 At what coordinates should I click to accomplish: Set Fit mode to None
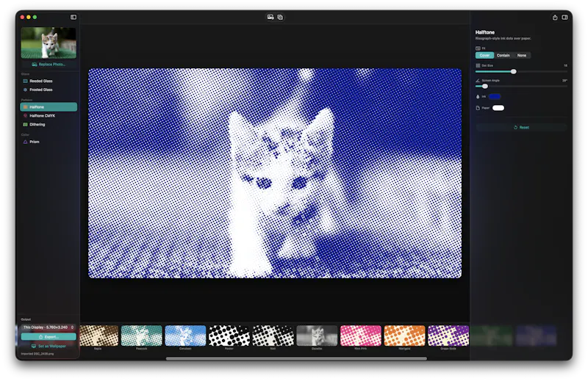coord(522,56)
